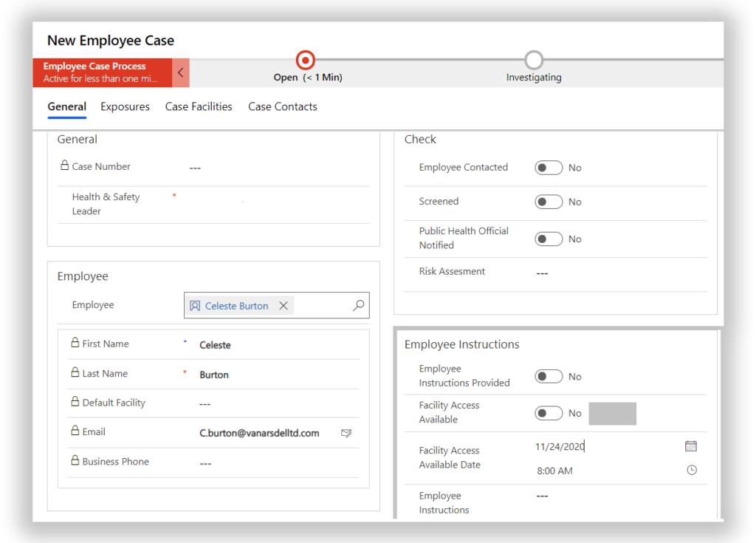
Task: Switch on Facility Access Available
Action: (549, 413)
